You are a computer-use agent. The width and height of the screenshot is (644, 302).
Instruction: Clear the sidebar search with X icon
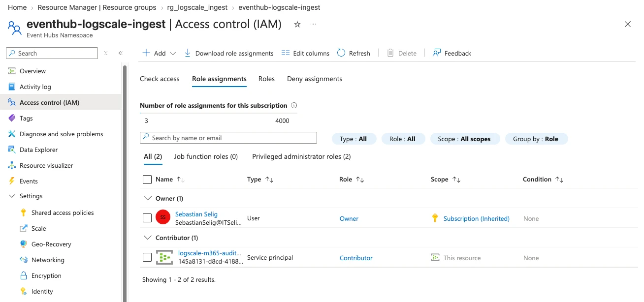106,53
